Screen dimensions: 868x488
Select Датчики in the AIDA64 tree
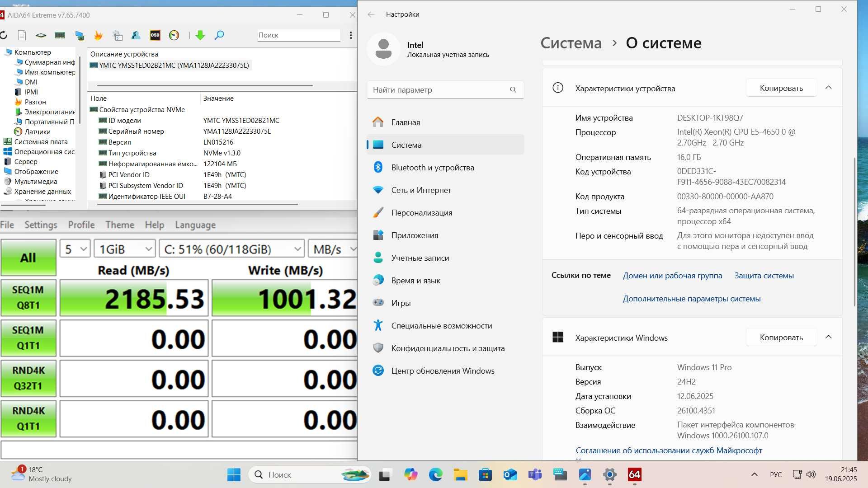(38, 132)
